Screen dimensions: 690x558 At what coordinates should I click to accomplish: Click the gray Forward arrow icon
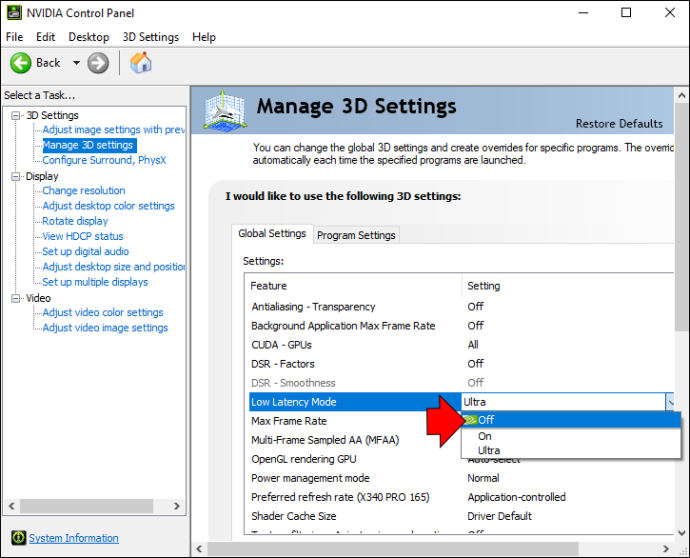click(x=98, y=63)
